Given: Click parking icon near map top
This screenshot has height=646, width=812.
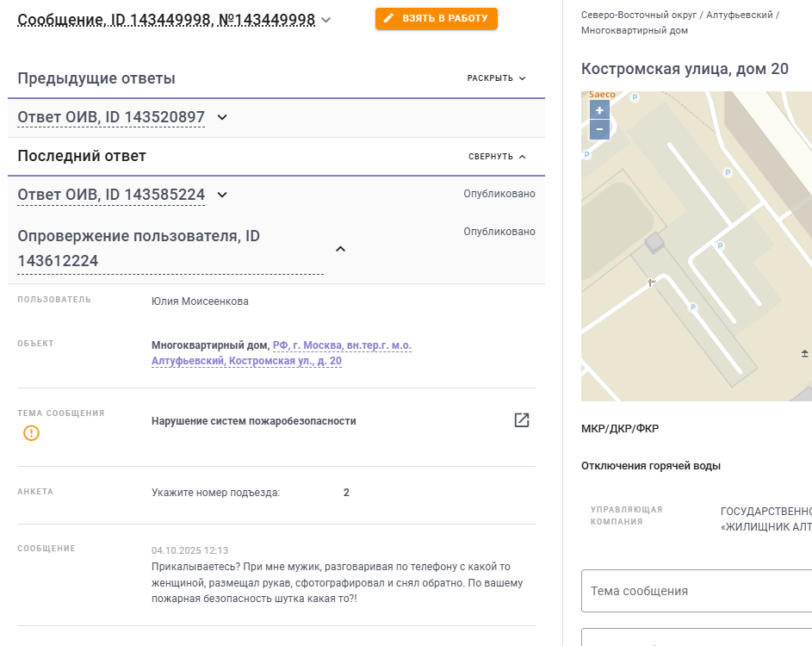Looking at the screenshot, I should point(635,98).
